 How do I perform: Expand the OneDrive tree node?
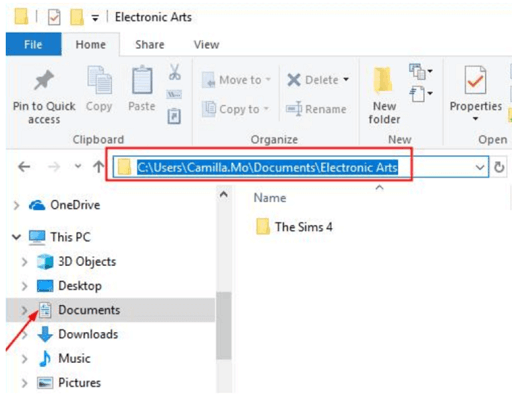[x=16, y=205]
